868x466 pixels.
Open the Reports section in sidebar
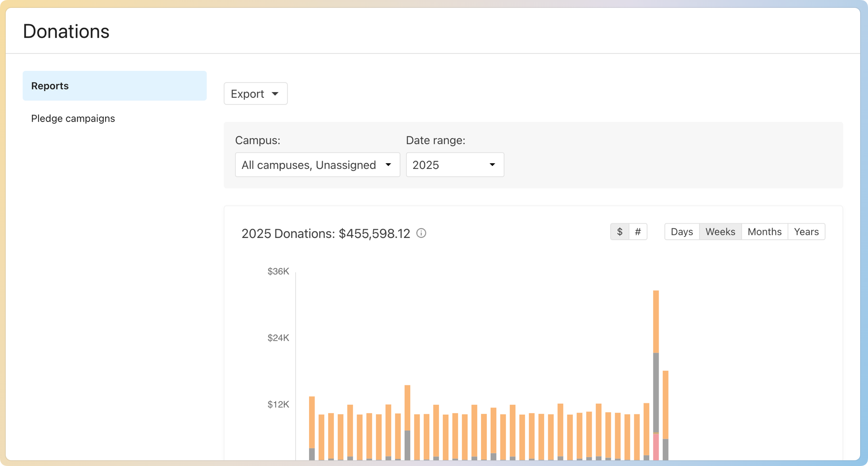[x=115, y=86]
